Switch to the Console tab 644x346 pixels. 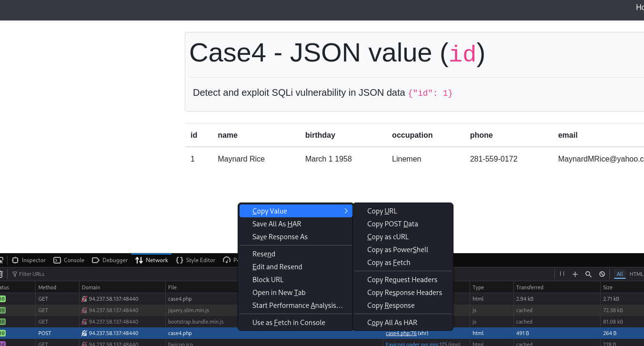(69, 260)
